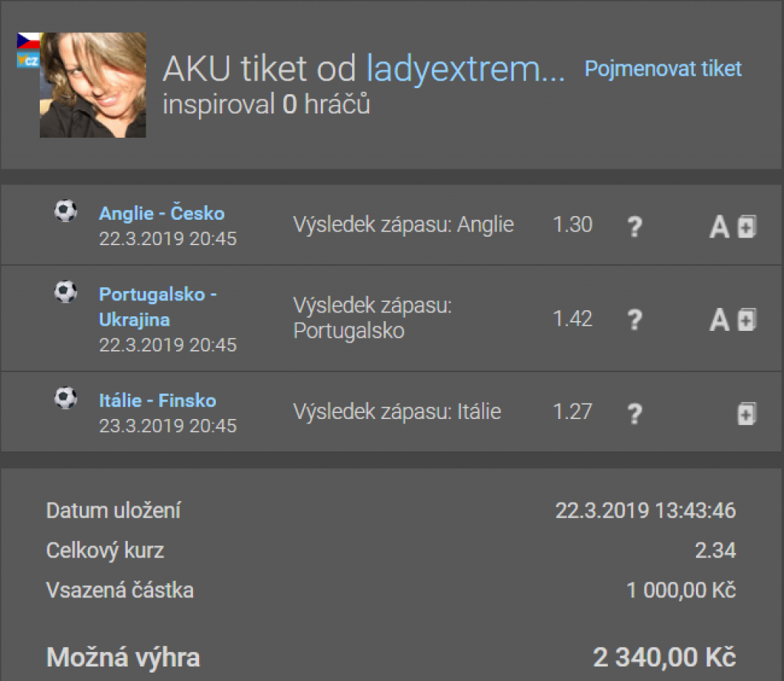This screenshot has width=784, height=681.
Task: Open the Itálie - Finsko match link
Action: [x=158, y=401]
